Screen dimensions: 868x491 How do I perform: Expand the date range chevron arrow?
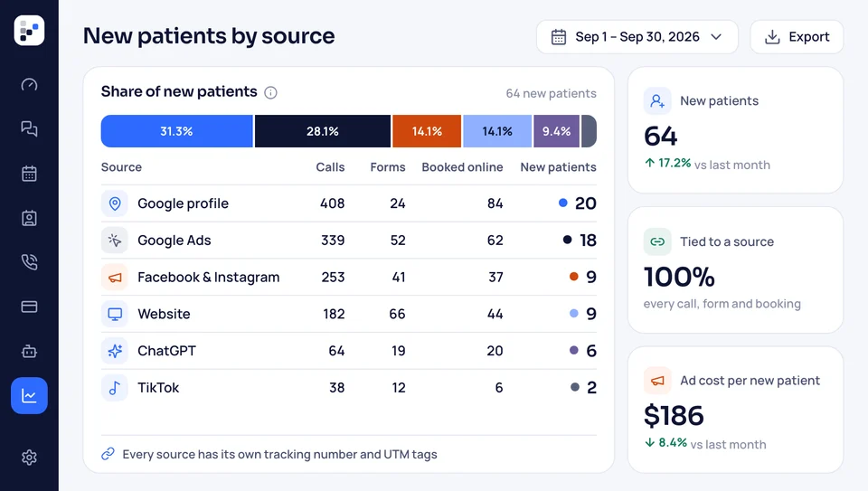pyautogui.click(x=716, y=37)
